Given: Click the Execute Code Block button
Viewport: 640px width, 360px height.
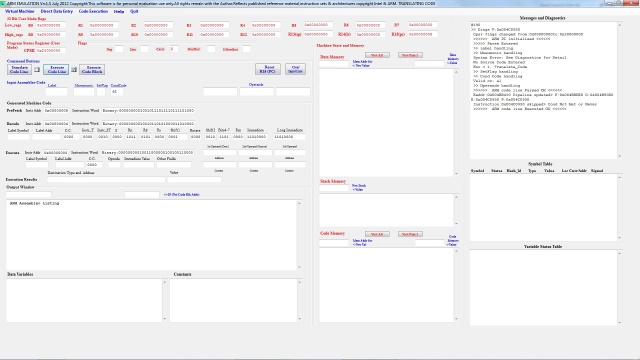Looking at the screenshot, I should [92, 69].
